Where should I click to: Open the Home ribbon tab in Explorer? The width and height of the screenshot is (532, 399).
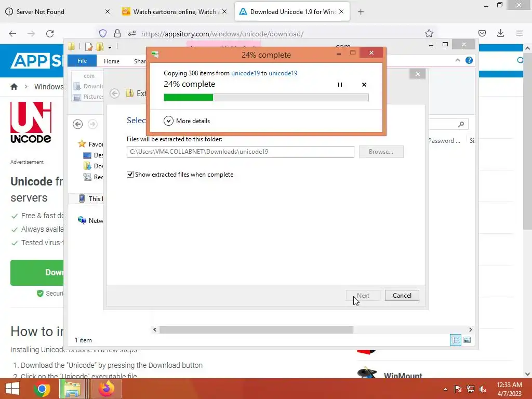112,61
